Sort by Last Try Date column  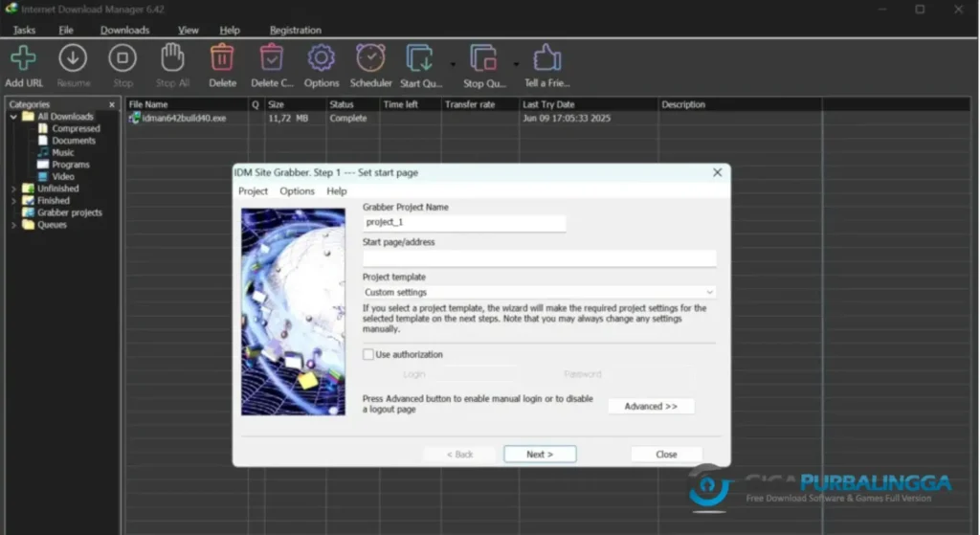coord(589,104)
